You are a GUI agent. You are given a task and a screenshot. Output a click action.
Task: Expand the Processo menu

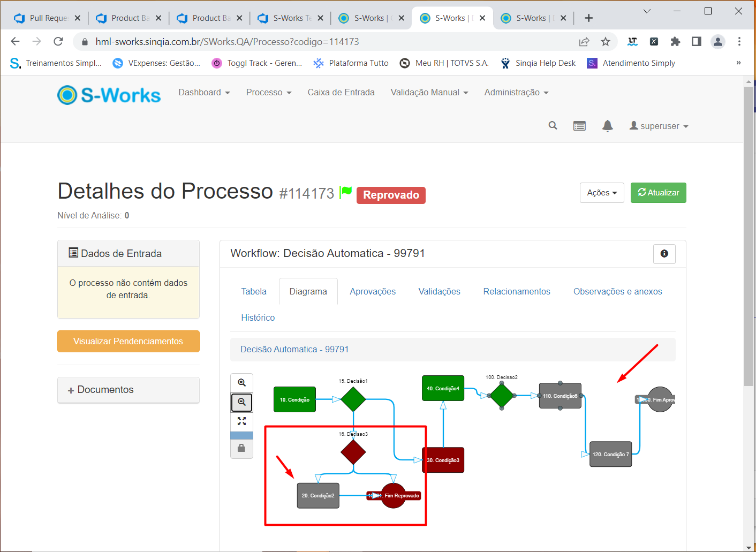pos(269,93)
